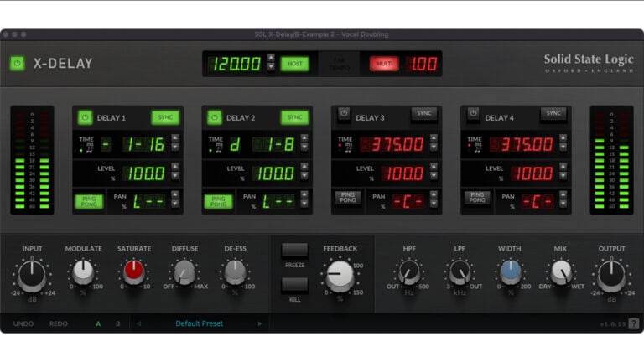
Task: Click the FEEDBACK knob
Action: (x=340, y=276)
